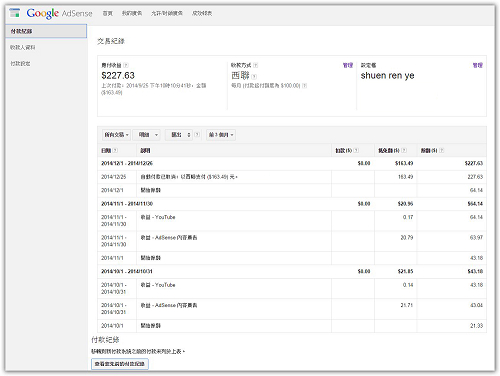The height and width of the screenshot is (376, 500).
Task: Click the $163.49 December earnings total
Action: [x=404, y=163]
